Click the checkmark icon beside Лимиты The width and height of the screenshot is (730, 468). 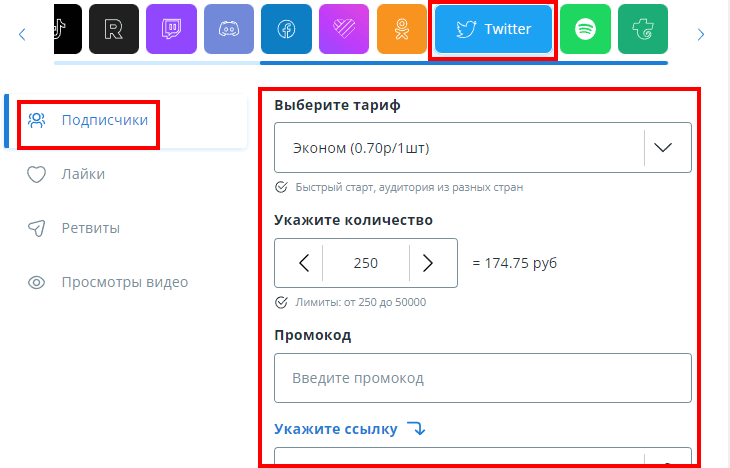[281, 302]
